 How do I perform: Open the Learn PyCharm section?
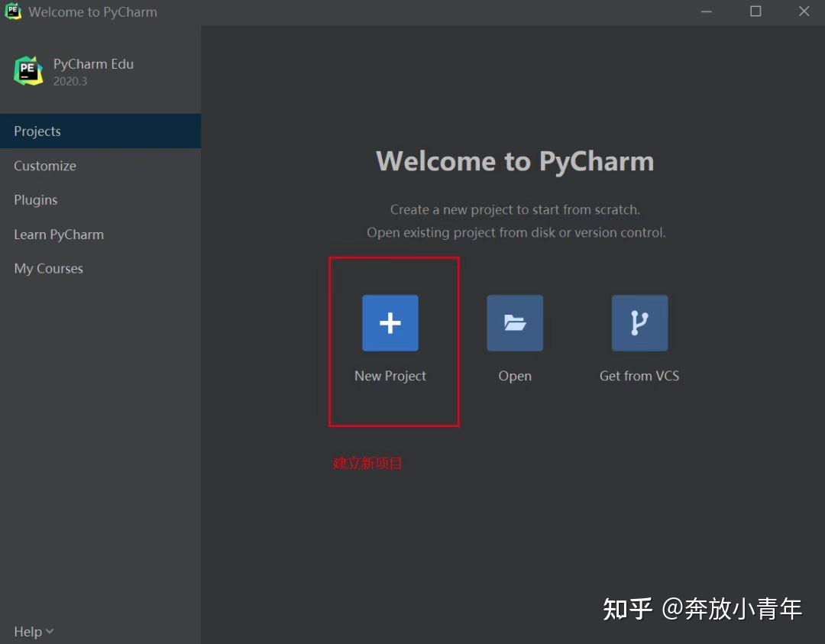(59, 234)
